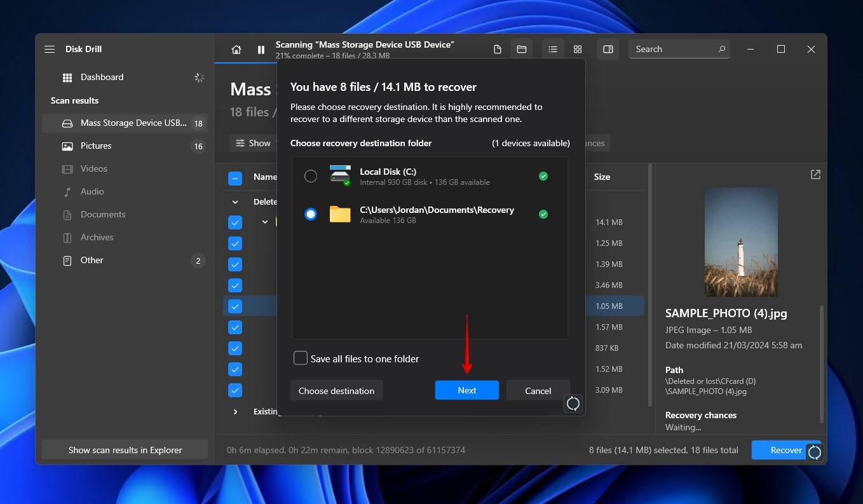This screenshot has height=504, width=863.
Task: Select grid view layout icon
Action: (x=578, y=50)
